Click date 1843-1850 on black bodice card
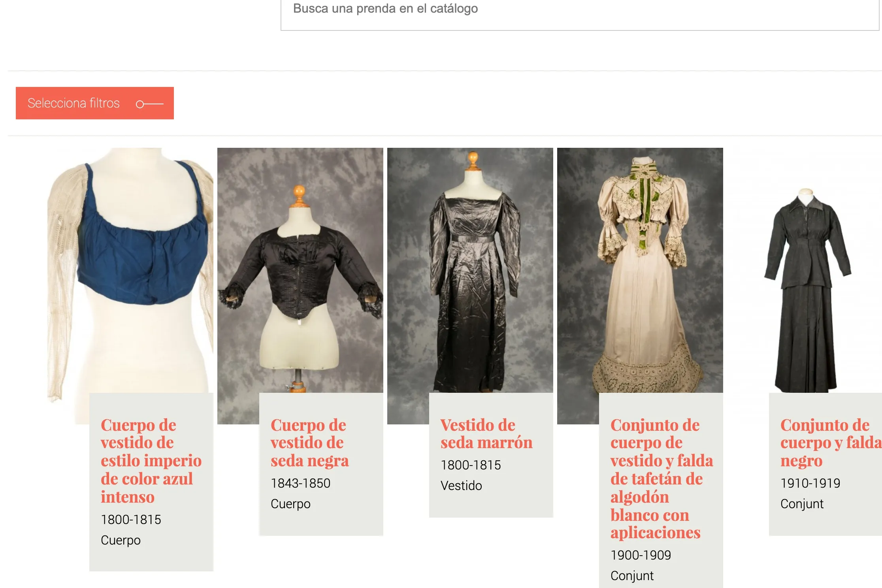Screen dimensions: 882x588 (300, 483)
